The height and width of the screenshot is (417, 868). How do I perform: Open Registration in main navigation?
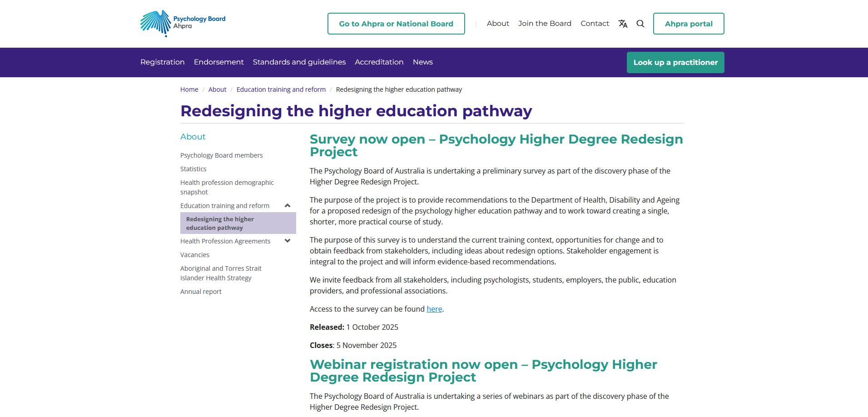[162, 62]
